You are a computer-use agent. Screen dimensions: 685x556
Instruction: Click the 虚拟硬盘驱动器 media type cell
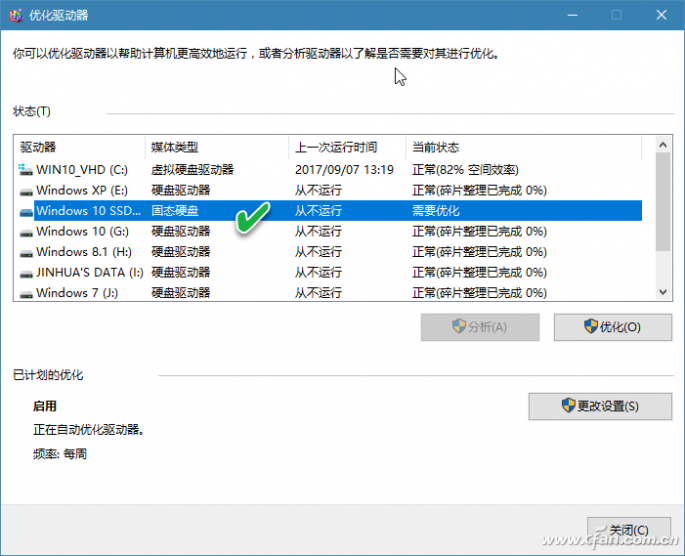[193, 169]
